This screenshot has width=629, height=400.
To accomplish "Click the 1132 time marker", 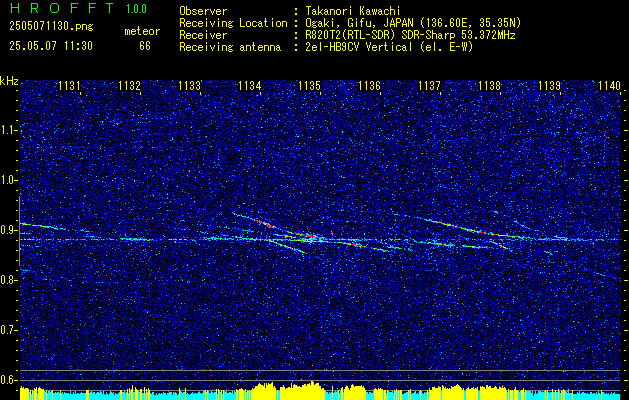I will pyautogui.click(x=129, y=86).
